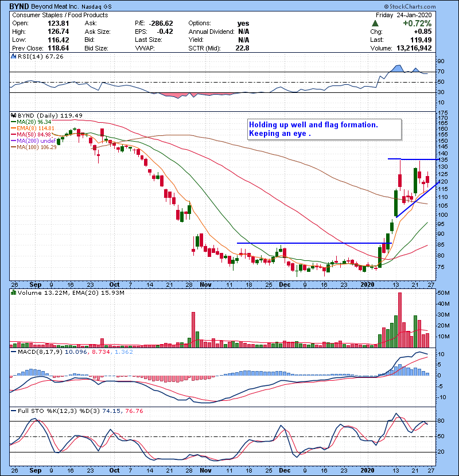The width and height of the screenshot is (459, 476).
Task: Click the Low value 116.42
Action: coord(59,40)
